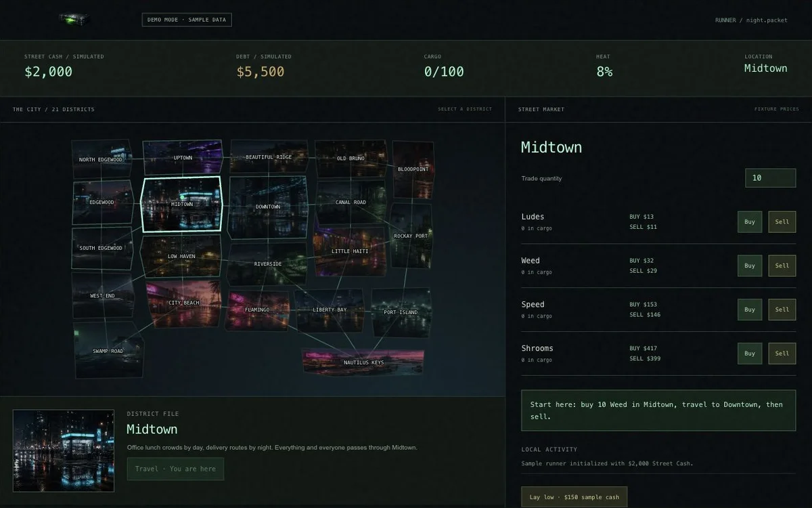This screenshot has width=812, height=508.
Task: Click the LOCAL ACTIVITY heading
Action: (549, 449)
